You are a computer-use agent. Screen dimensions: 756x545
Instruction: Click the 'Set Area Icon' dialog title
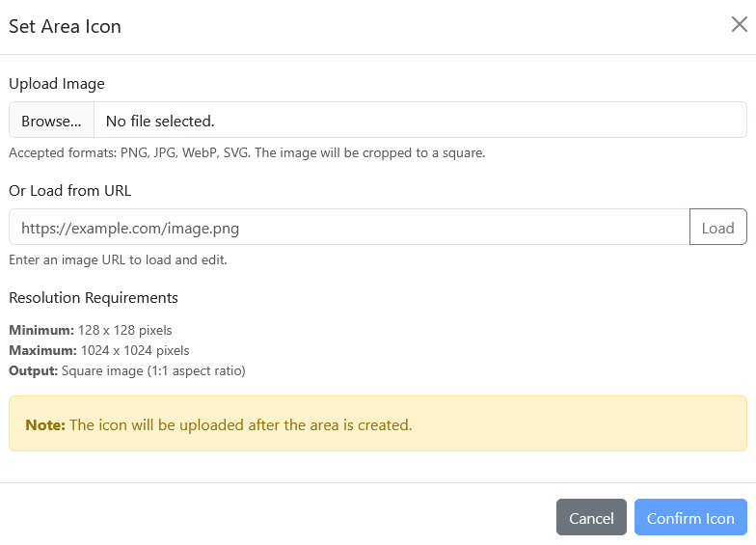click(x=66, y=26)
